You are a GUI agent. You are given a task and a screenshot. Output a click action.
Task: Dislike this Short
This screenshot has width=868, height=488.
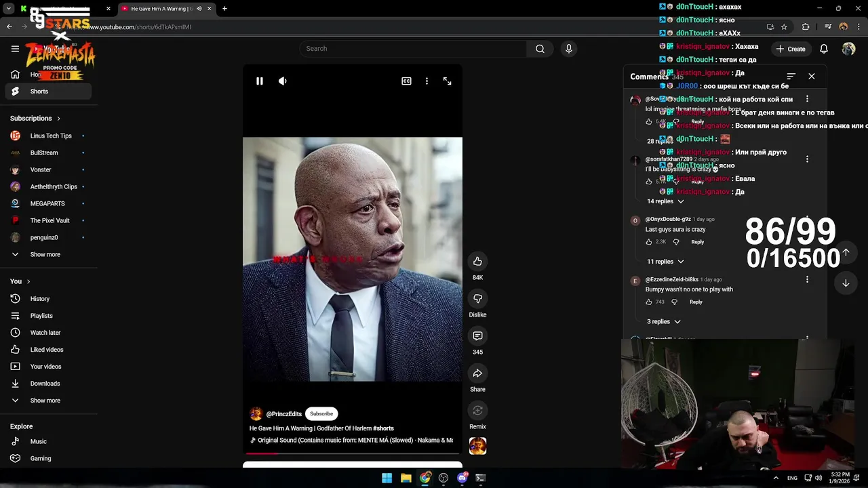coord(477,299)
